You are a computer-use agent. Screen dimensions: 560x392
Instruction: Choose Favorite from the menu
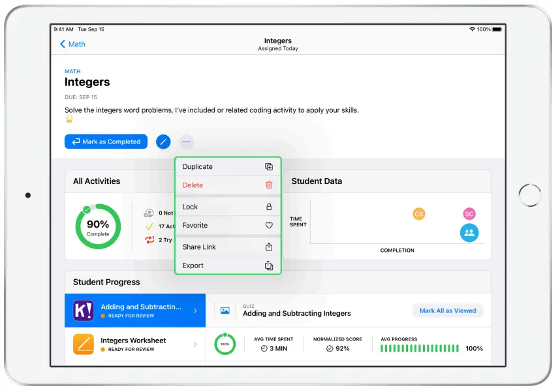(228, 225)
